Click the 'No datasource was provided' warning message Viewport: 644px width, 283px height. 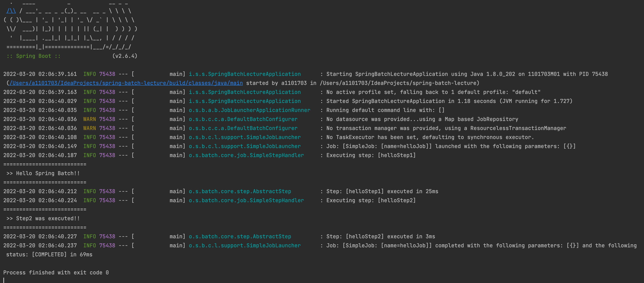[x=422, y=119]
